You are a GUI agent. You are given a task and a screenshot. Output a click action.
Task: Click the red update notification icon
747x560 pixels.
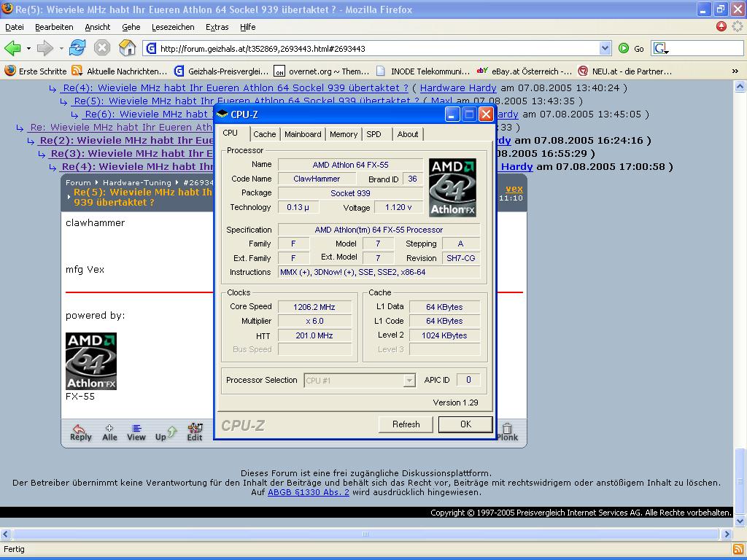pyautogui.click(x=721, y=26)
